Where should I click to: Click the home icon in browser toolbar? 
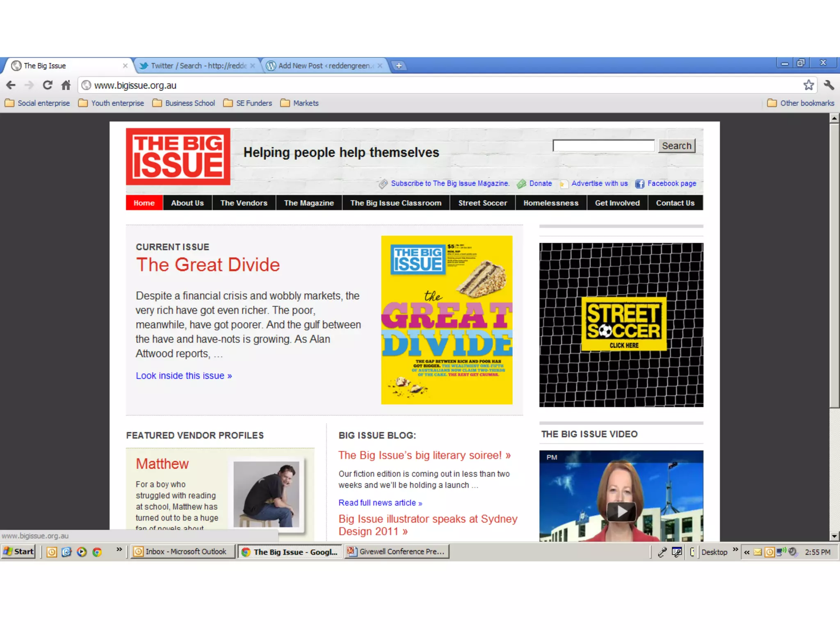tap(66, 85)
